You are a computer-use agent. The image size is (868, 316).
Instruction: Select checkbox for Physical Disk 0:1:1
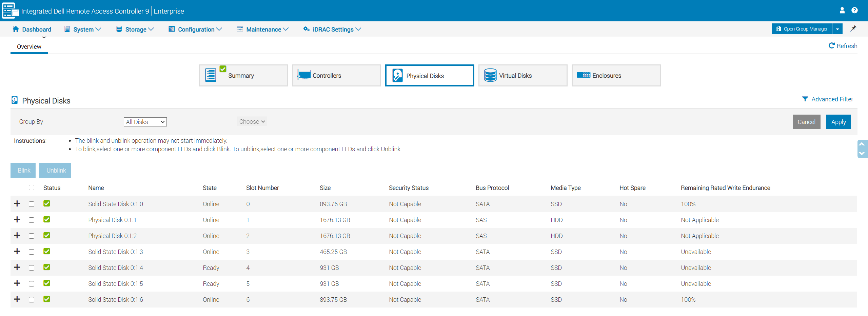click(32, 220)
